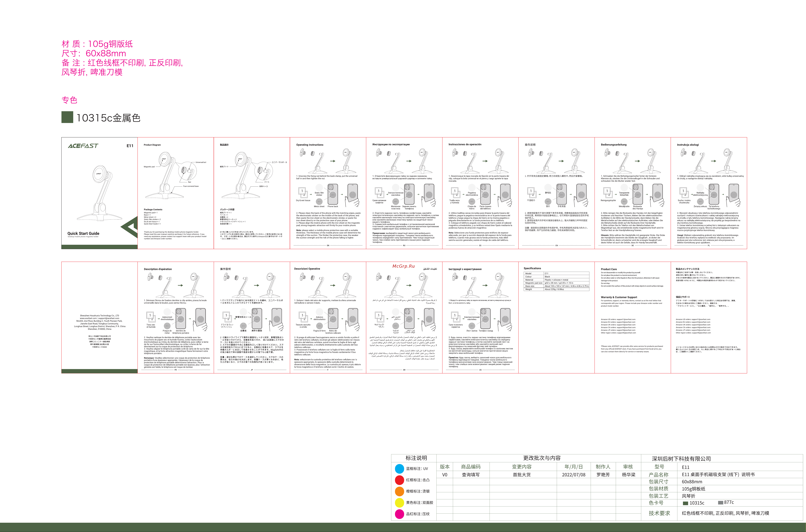This screenshot has height=532, width=806.
Task: Click the '杨华梁' reviewer name cell
Action: 629,475
